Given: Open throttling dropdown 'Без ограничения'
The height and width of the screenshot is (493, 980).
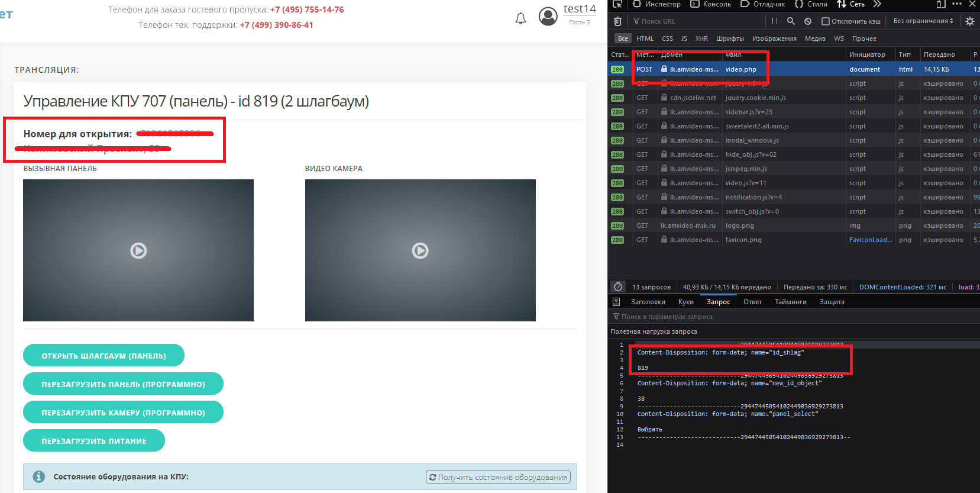Looking at the screenshot, I should (923, 21).
